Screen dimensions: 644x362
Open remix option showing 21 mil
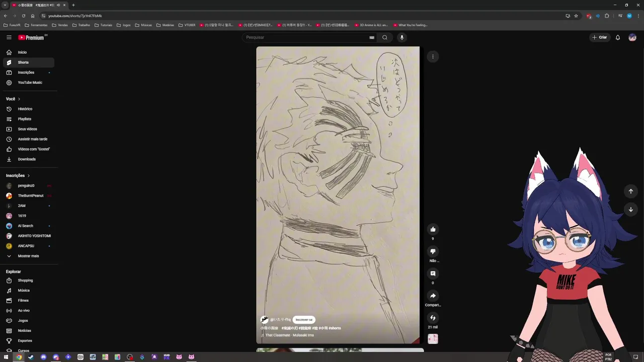(433, 318)
